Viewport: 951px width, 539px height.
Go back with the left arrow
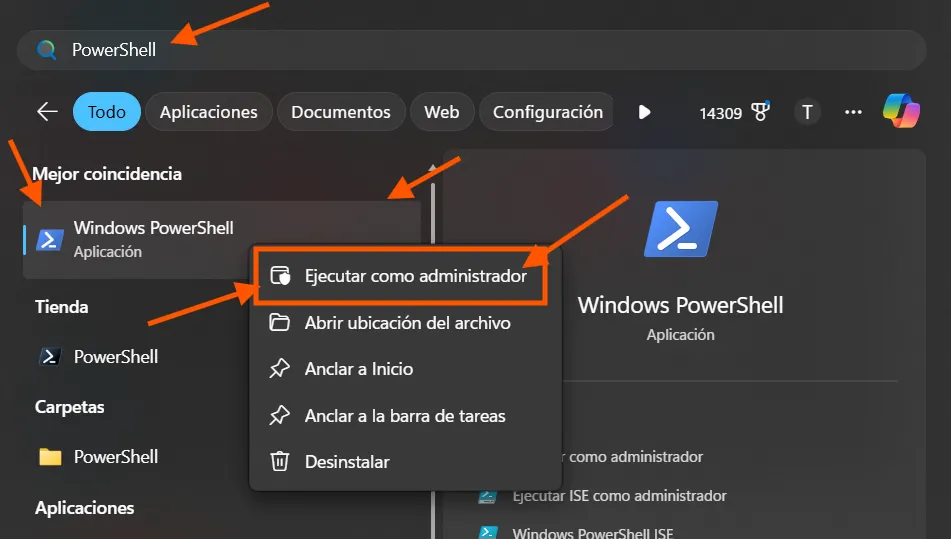coord(47,112)
